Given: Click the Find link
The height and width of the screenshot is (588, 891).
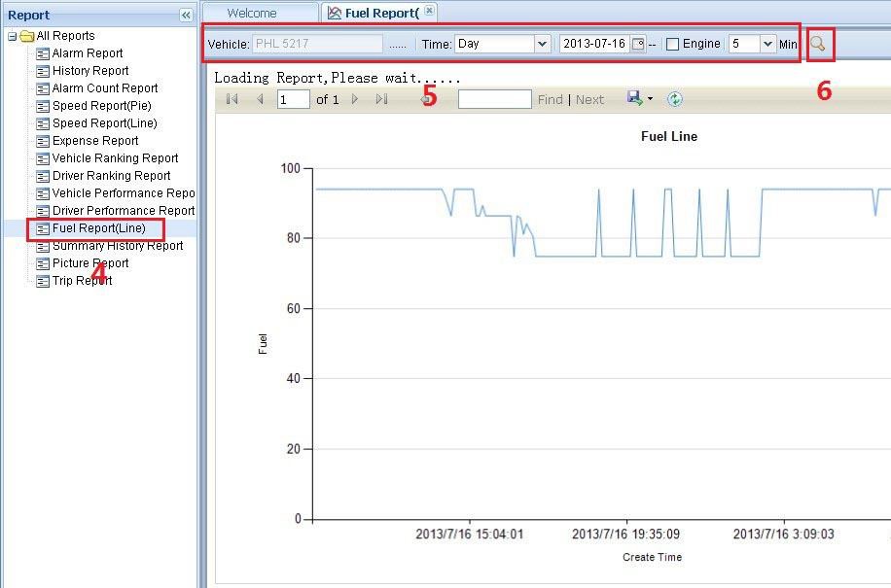Looking at the screenshot, I should tap(550, 100).
